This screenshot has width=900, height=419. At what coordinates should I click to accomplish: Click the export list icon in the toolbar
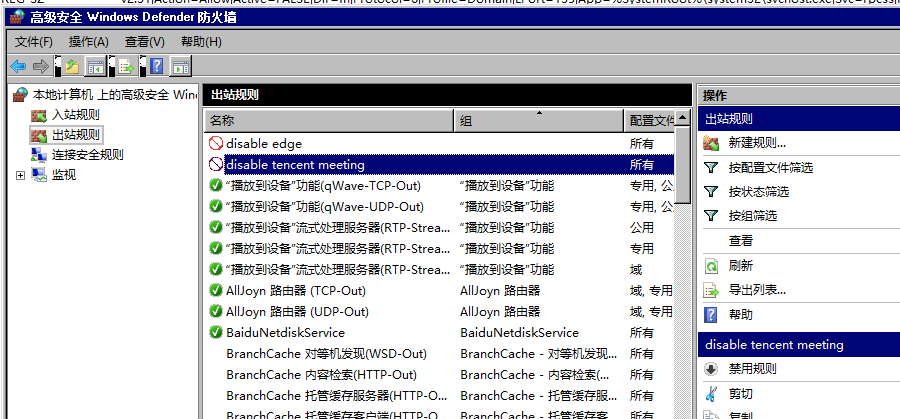[126, 67]
